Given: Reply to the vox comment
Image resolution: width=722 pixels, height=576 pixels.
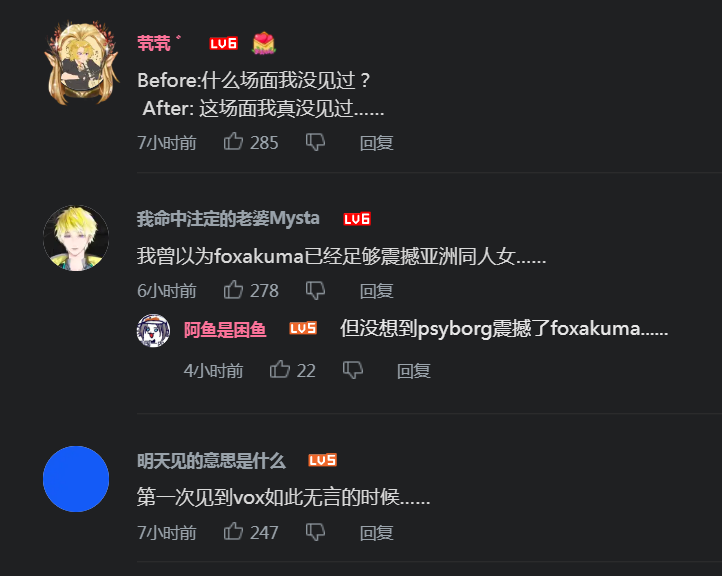Looking at the screenshot, I should pyautogui.click(x=377, y=533).
